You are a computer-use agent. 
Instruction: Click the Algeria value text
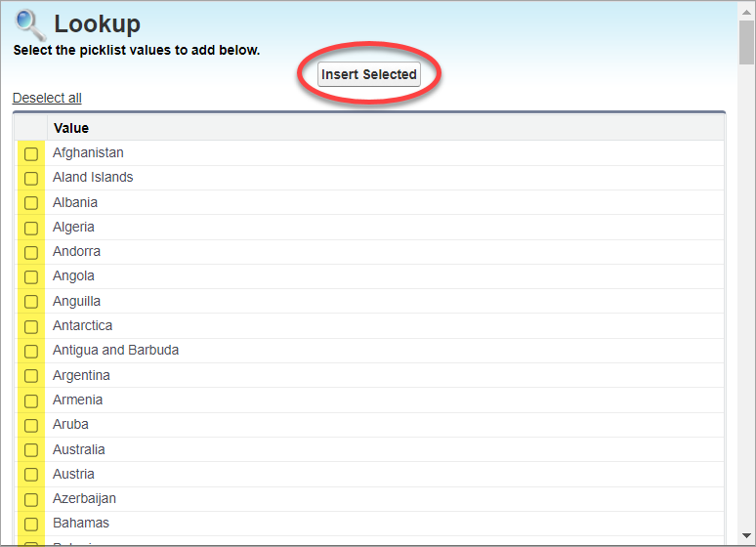pos(74,228)
